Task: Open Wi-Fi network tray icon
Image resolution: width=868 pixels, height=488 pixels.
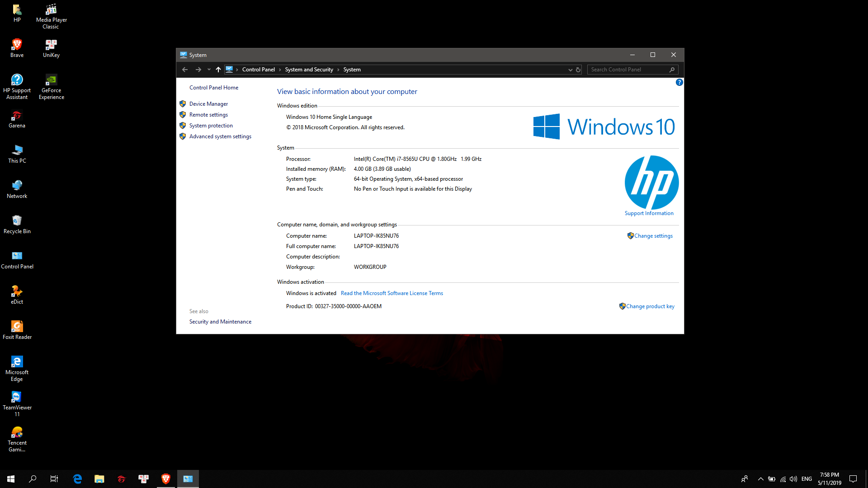Action: tap(783, 479)
